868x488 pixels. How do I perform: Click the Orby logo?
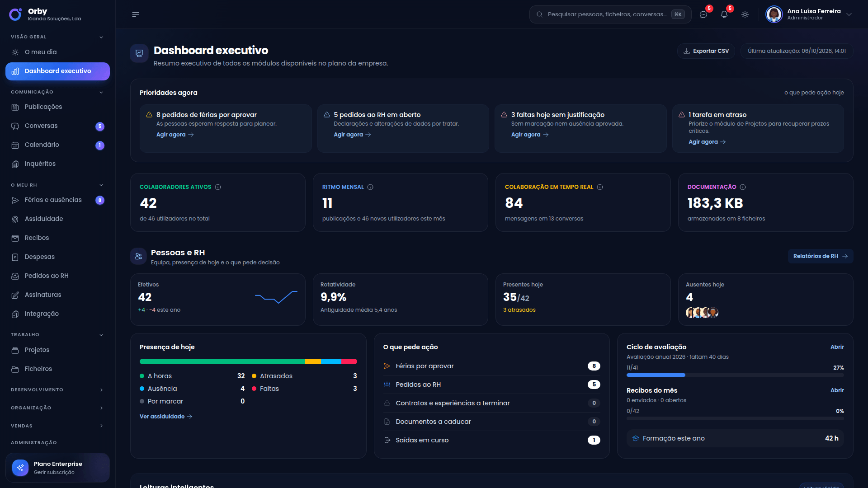pyautogui.click(x=15, y=14)
